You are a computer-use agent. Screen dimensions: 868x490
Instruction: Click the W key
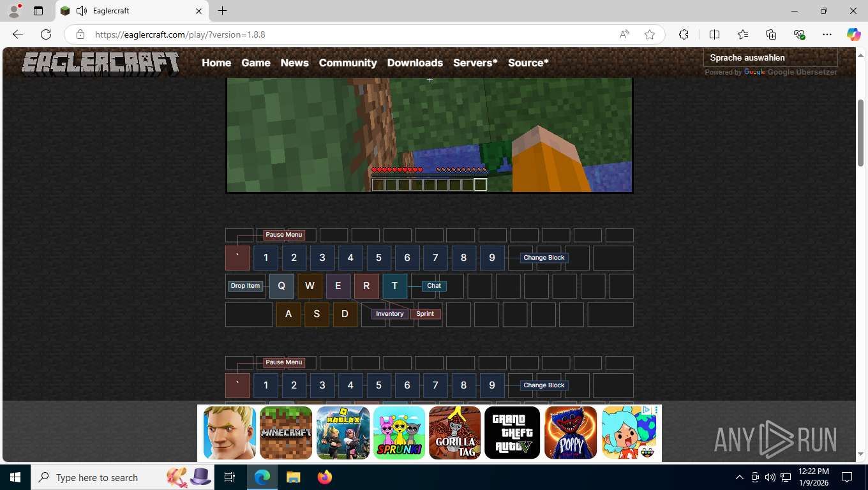tap(310, 286)
